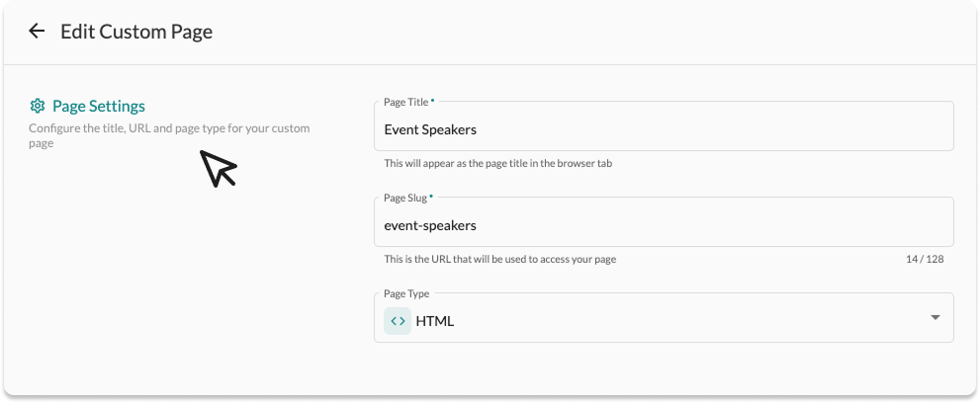Click the Page Title required asterisk
This screenshot has height=403, width=980.
coord(432,101)
